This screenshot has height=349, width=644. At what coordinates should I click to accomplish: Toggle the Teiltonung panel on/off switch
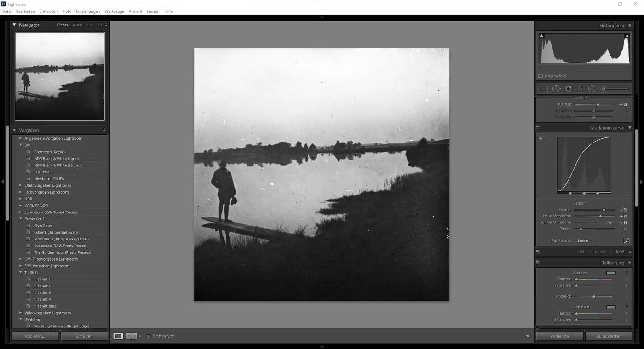(x=537, y=263)
